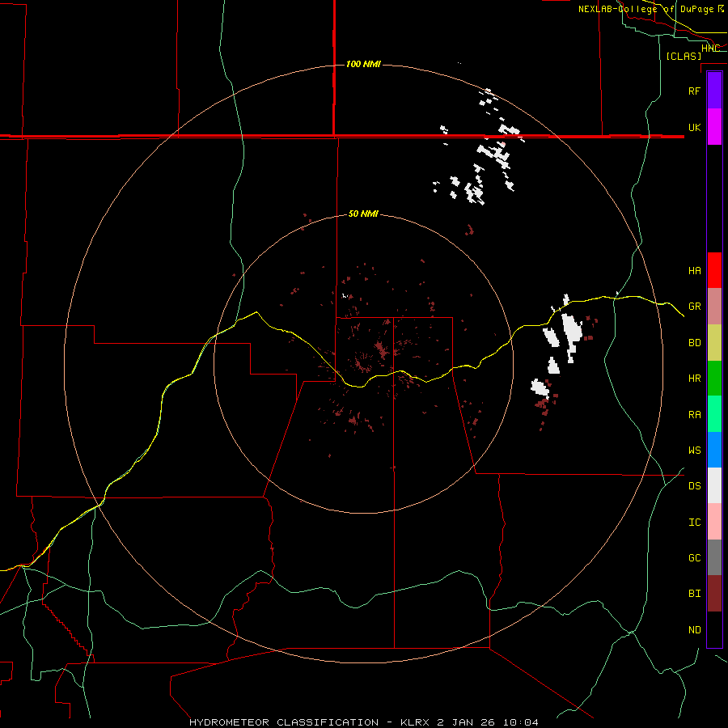This screenshot has width=728, height=728.
Task: Click the DS white legend swatch
Action: pyautogui.click(x=714, y=485)
